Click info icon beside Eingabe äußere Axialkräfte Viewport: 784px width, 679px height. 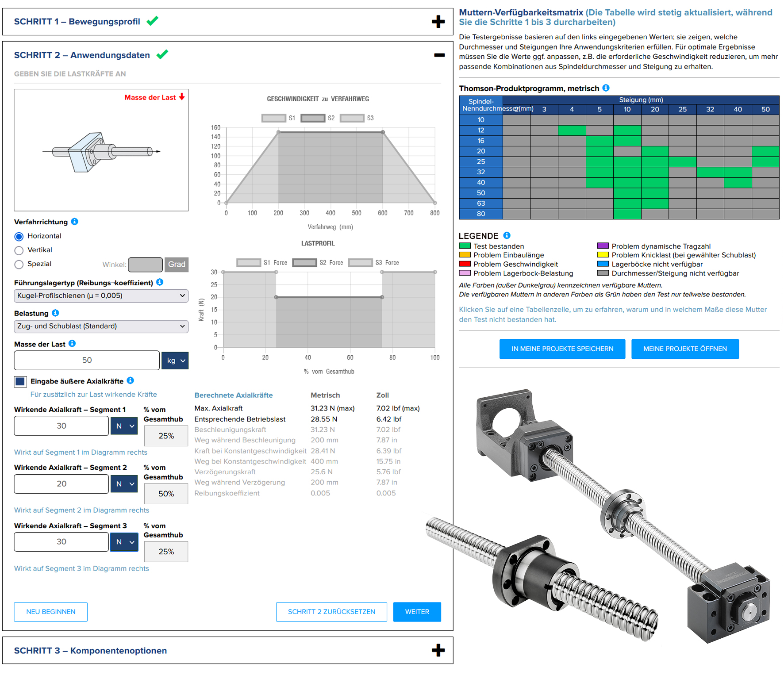coord(130,380)
